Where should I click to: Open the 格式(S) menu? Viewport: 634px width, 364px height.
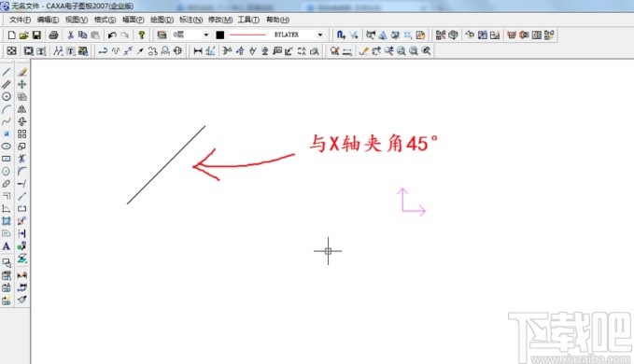point(105,20)
